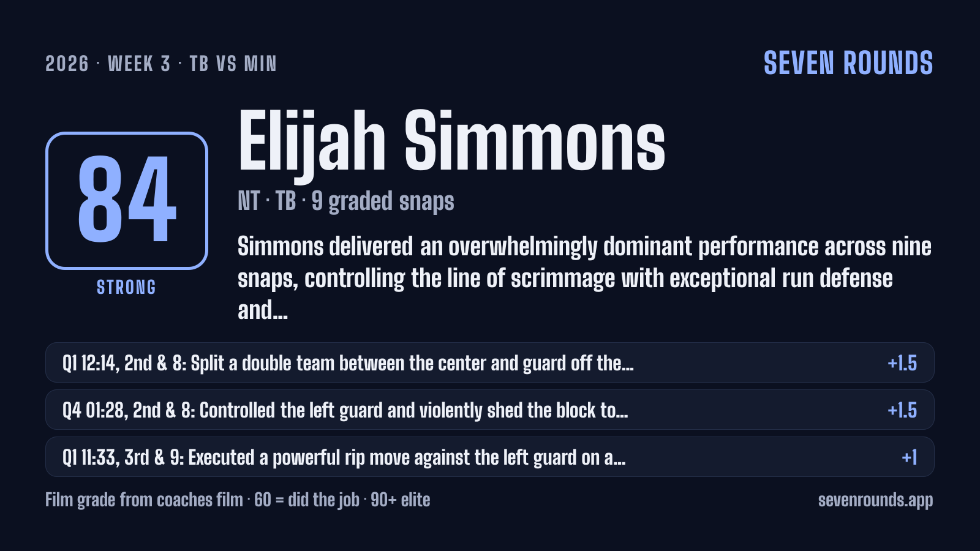Viewport: 980px width, 551px height.
Task: Click the Elijah Simmons player name
Action: tap(451, 142)
